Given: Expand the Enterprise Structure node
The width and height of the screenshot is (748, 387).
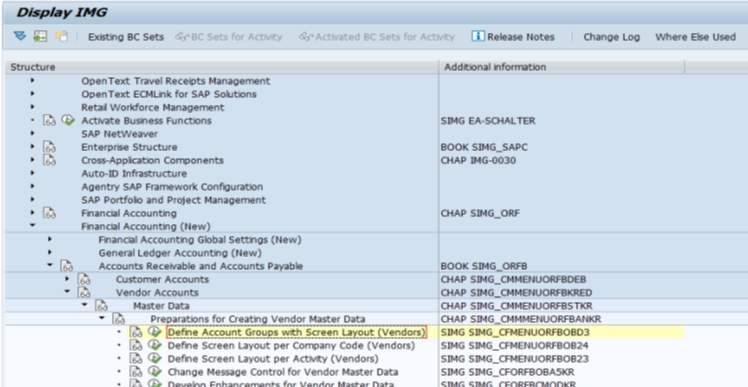Looking at the screenshot, I should coord(32,147).
